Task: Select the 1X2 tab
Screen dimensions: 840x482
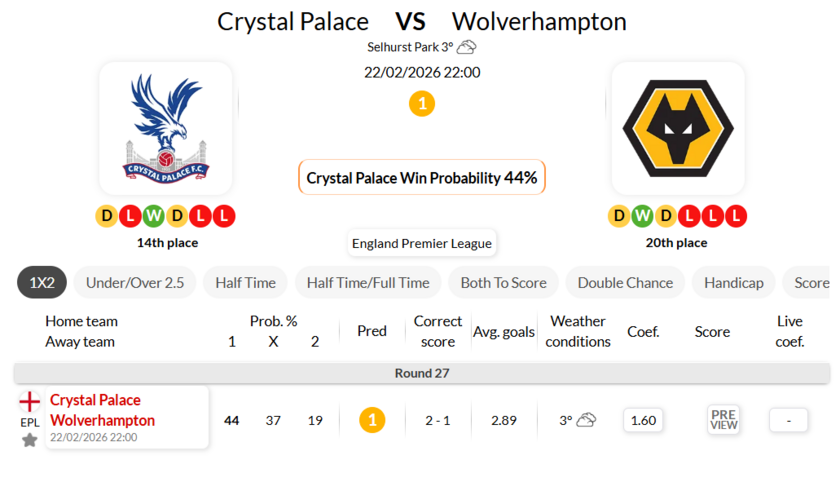Action: point(42,283)
